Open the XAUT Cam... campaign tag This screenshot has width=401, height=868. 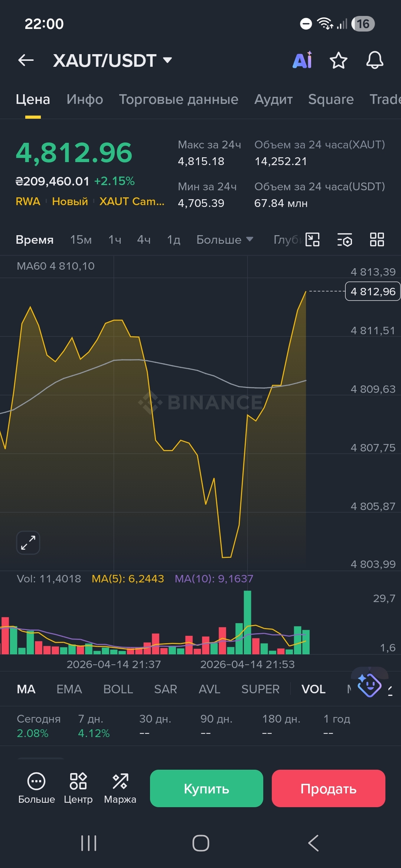[x=132, y=201]
